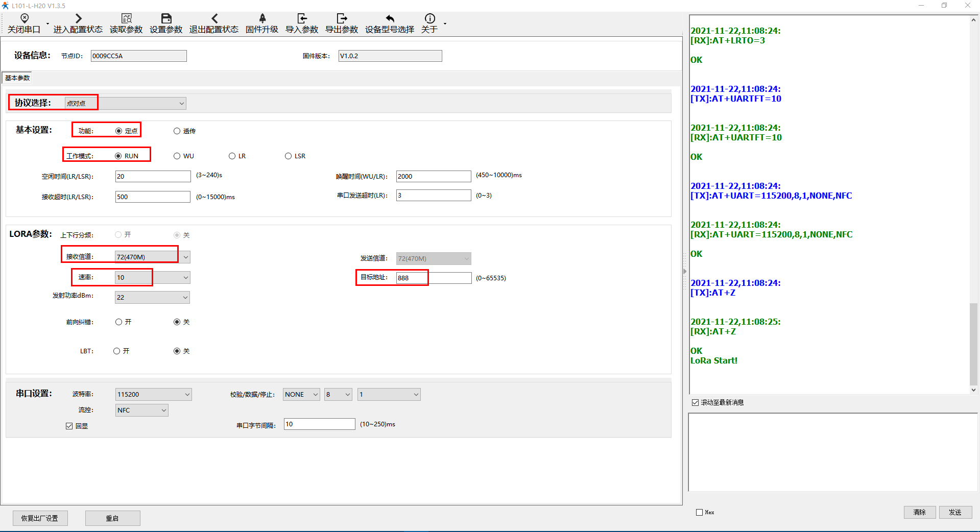The width and height of the screenshot is (980, 532).
Task: Click the 导入参数 import parameters icon
Action: point(302,19)
